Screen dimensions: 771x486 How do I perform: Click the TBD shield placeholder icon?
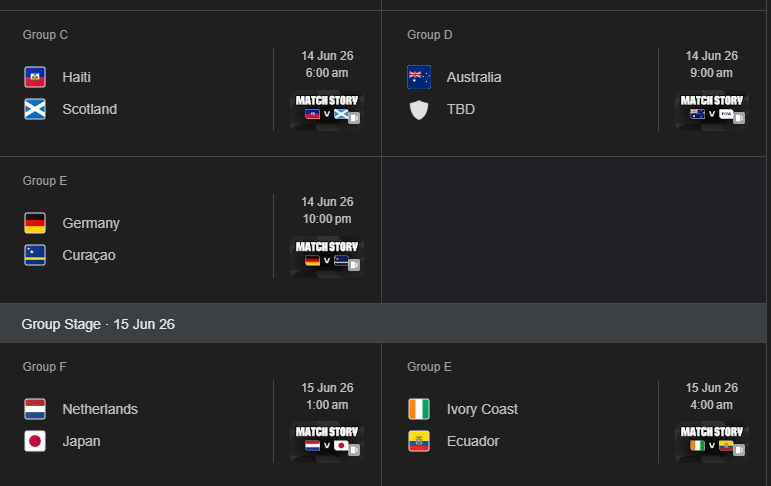click(x=419, y=109)
